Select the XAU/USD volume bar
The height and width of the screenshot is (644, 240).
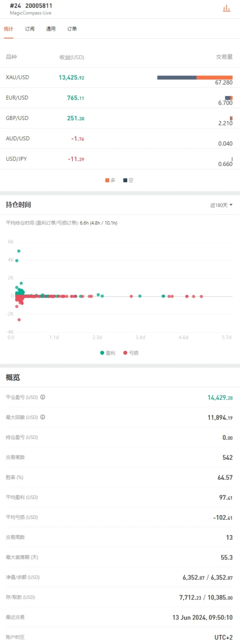[x=195, y=77]
